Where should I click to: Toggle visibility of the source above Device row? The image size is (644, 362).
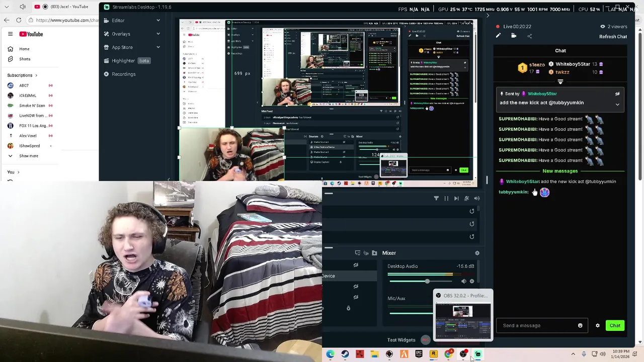click(x=356, y=265)
